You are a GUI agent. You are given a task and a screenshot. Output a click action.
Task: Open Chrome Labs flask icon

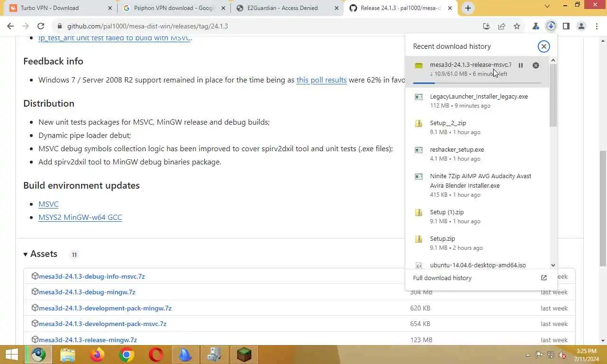pos(535,26)
